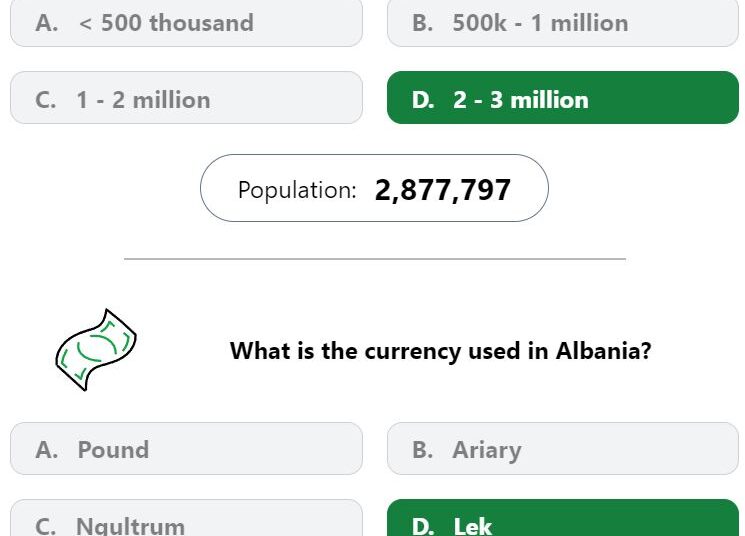Image resolution: width=745 pixels, height=536 pixels.
Task: Choose "Pound" as the currency answer
Action: click(x=186, y=449)
